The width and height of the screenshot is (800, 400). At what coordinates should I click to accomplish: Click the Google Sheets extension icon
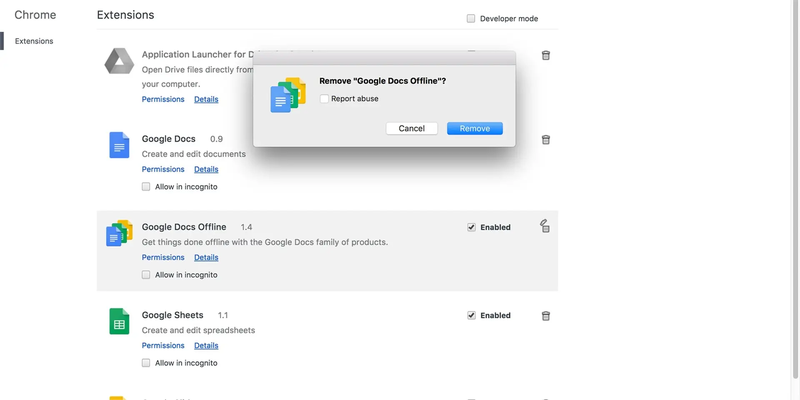point(119,321)
